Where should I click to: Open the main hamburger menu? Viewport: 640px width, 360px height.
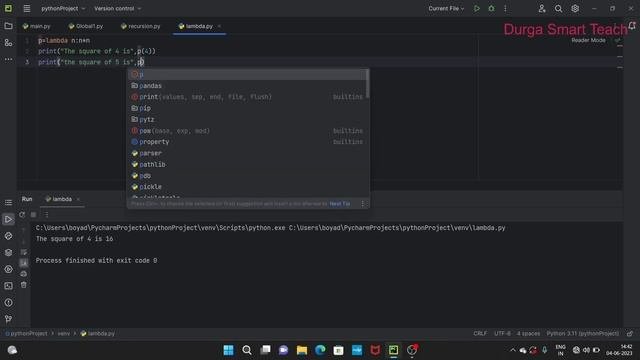27,8
